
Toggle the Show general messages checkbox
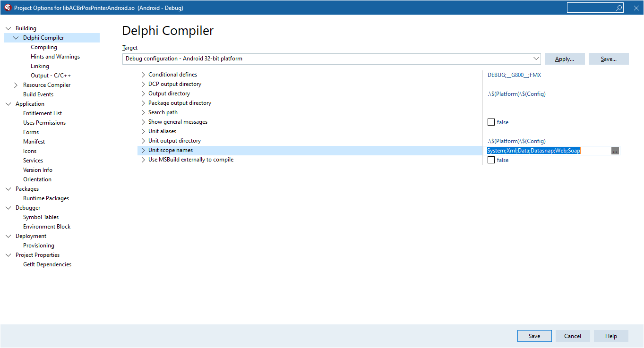point(491,122)
